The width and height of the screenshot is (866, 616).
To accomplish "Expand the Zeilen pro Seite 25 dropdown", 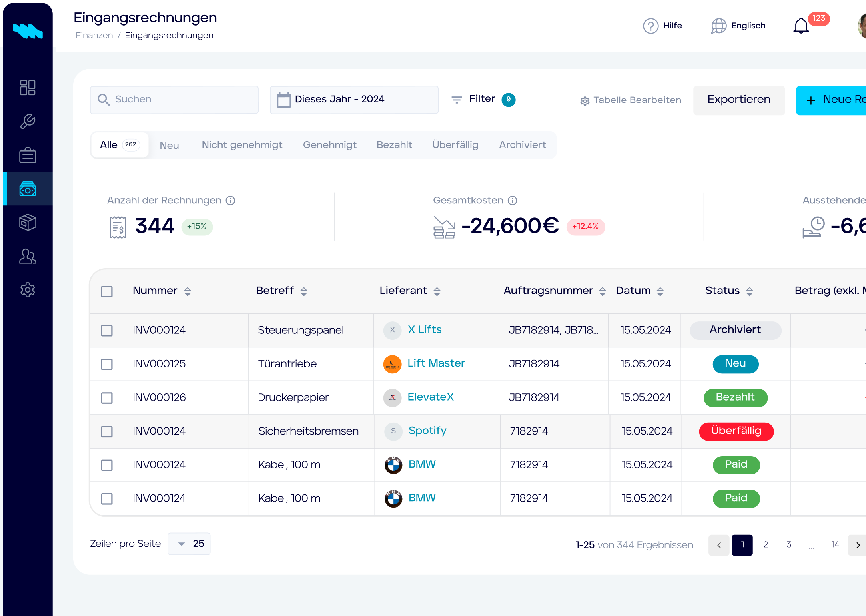I will (189, 544).
